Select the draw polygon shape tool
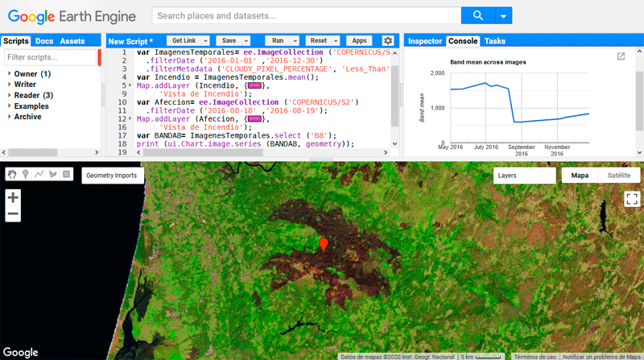The image size is (644, 360). 52,174
